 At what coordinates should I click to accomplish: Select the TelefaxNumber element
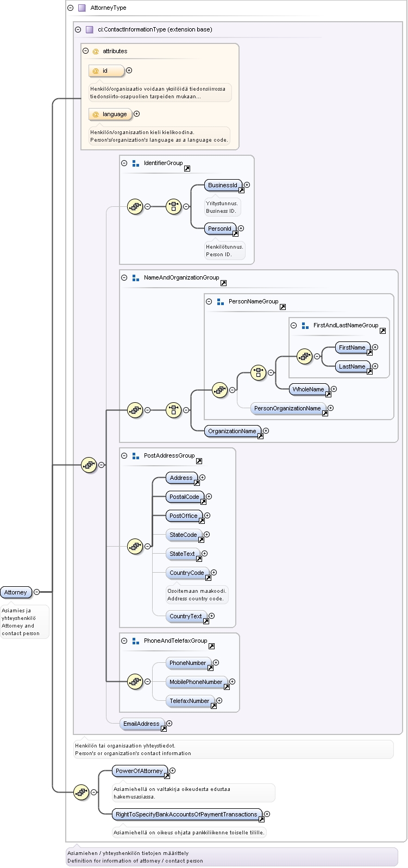190,701
